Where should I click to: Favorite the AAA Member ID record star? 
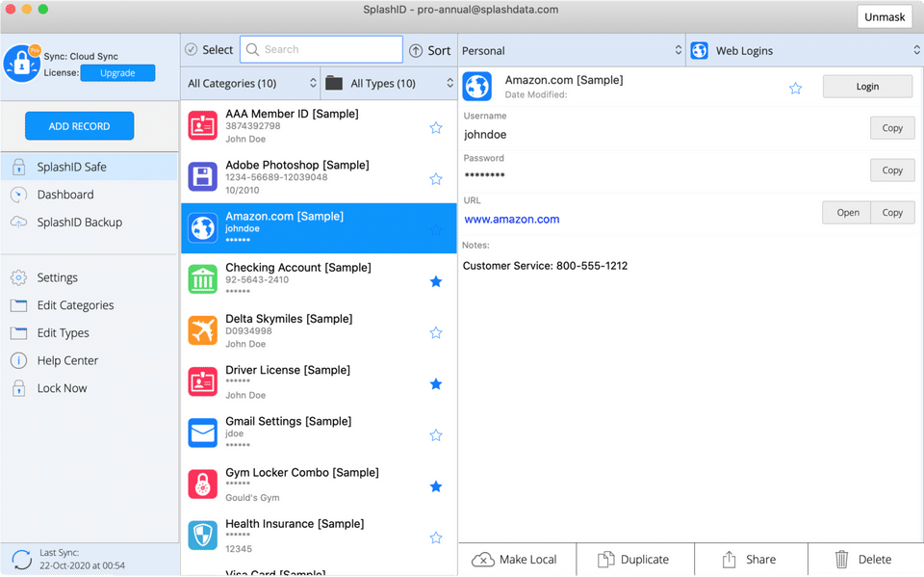[x=436, y=127]
